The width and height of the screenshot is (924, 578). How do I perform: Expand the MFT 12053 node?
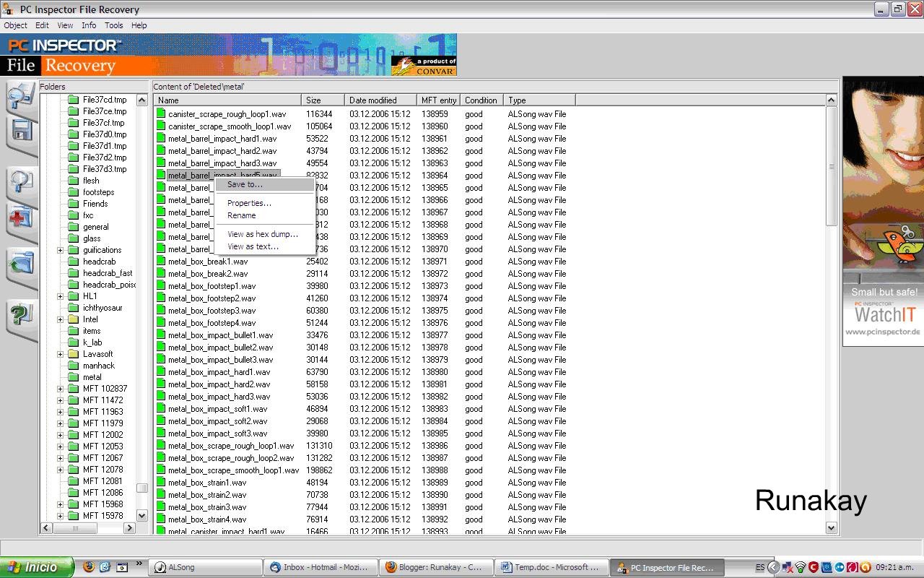pos(61,447)
